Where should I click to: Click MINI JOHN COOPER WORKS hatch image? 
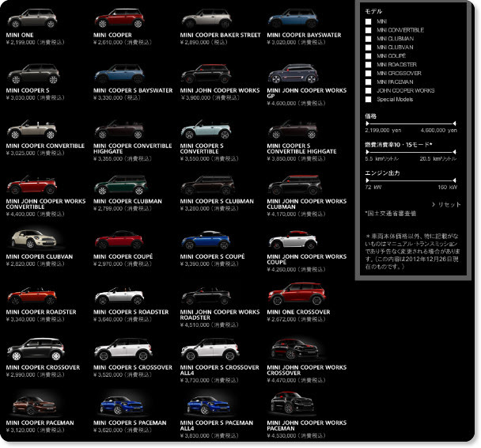[x=206, y=74]
